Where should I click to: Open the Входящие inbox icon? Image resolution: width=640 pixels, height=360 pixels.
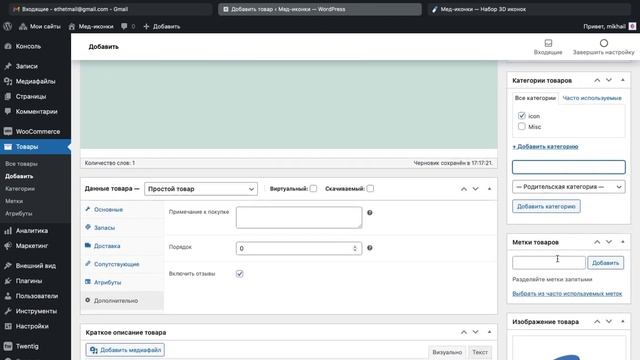[548, 43]
